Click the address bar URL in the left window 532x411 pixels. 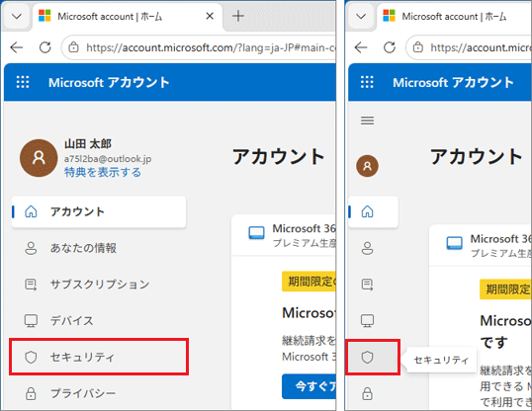click(x=211, y=47)
